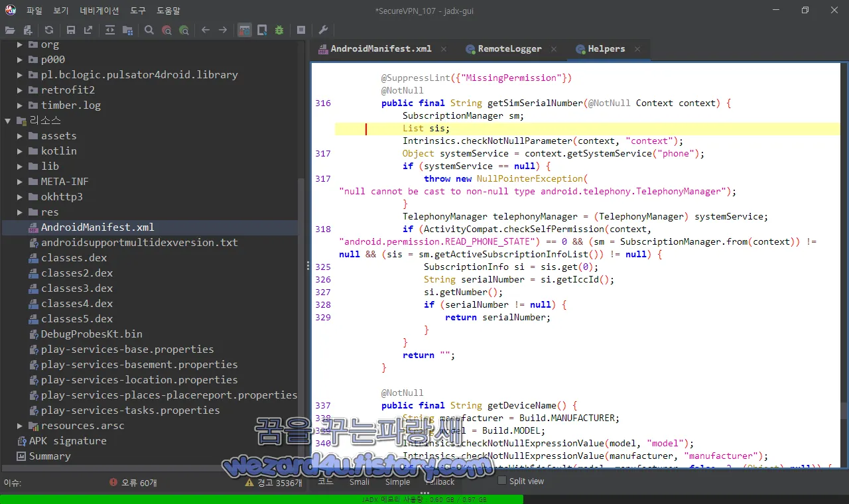Viewport: 849px width, 504px height.
Task: Navigate forward with the right arrow icon
Action: pos(223,30)
